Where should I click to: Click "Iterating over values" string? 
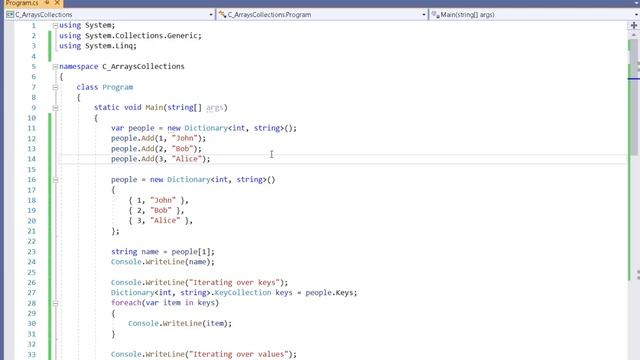pos(239,354)
